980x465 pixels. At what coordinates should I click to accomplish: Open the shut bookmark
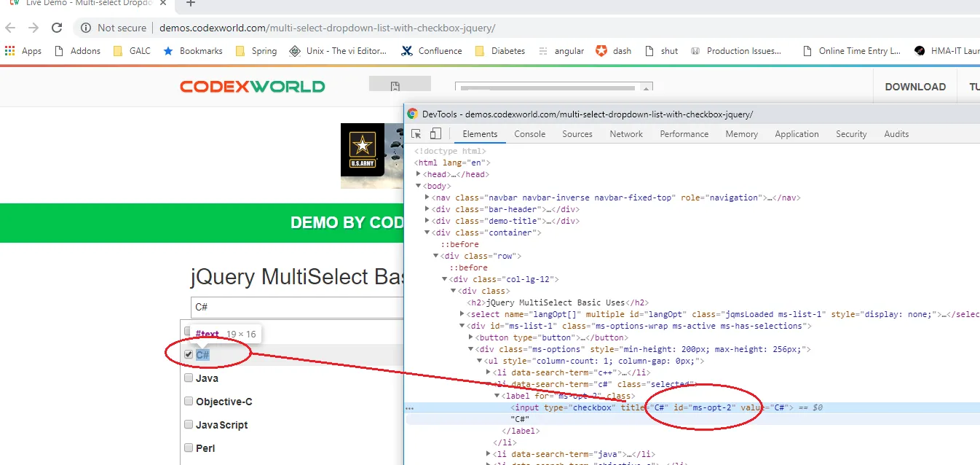coord(662,51)
